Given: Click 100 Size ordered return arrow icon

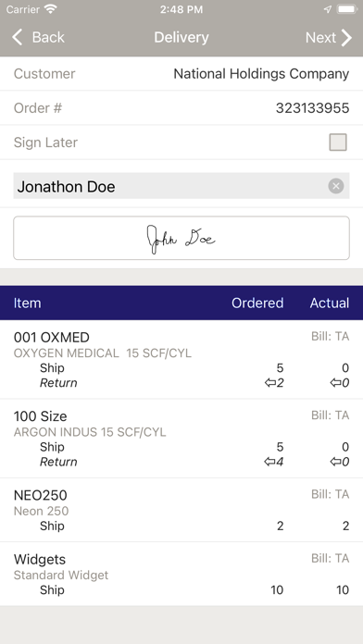Looking at the screenshot, I should pos(270,462).
